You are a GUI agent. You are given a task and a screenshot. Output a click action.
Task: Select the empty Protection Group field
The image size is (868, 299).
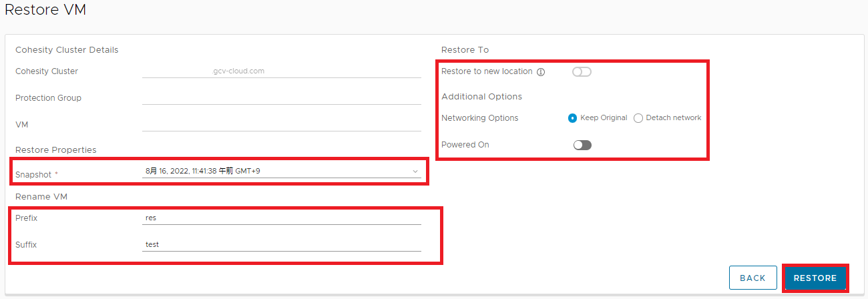282,97
